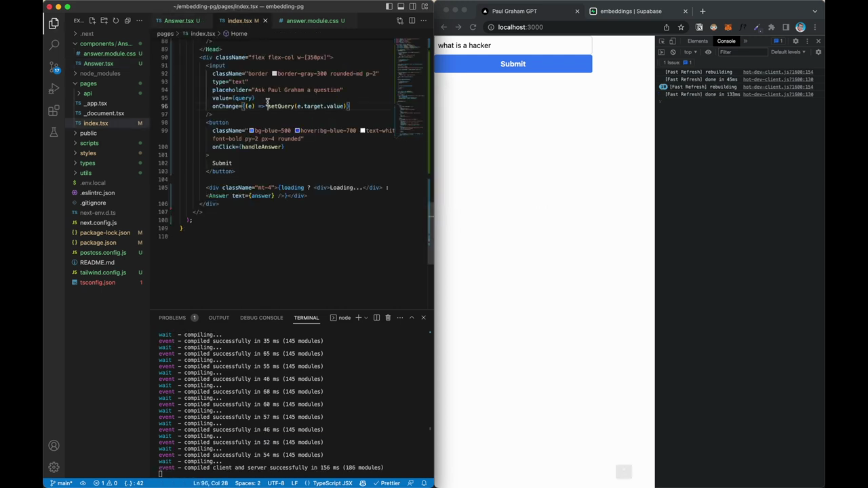Collapse all folders in Explorer

127,20
